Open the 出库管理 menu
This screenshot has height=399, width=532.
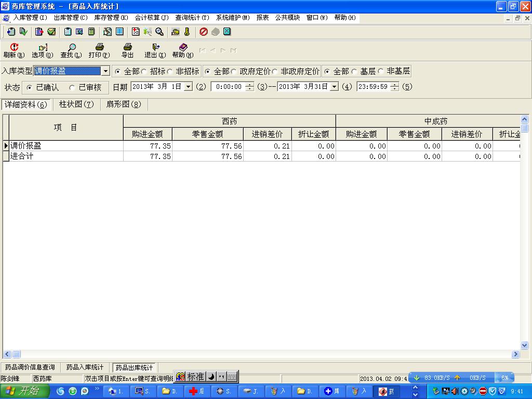click(71, 18)
